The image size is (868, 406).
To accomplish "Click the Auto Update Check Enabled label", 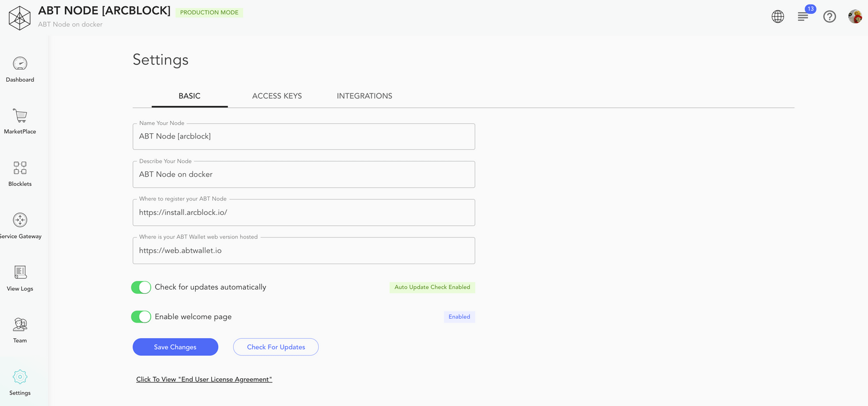I will (x=432, y=287).
